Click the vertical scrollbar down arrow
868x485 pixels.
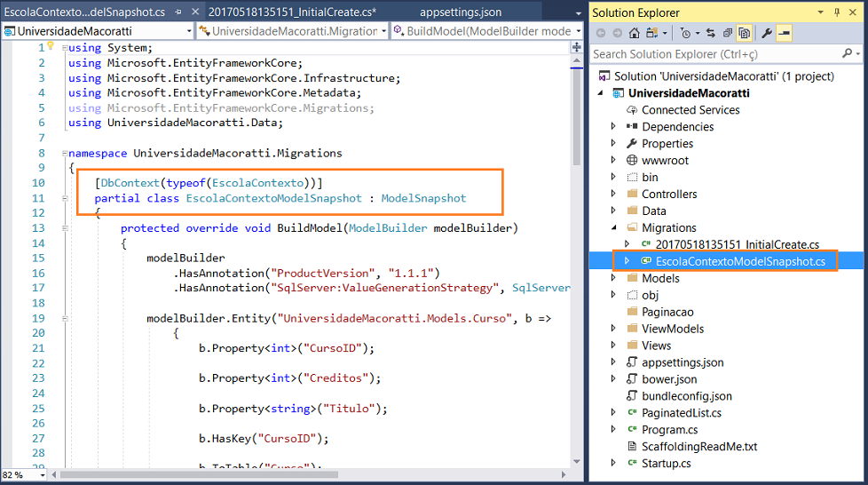click(x=576, y=461)
